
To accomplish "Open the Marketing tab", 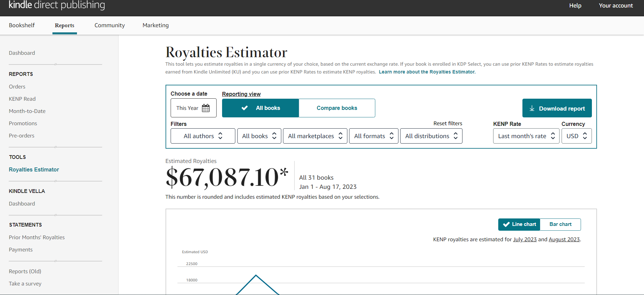I will click(x=156, y=25).
